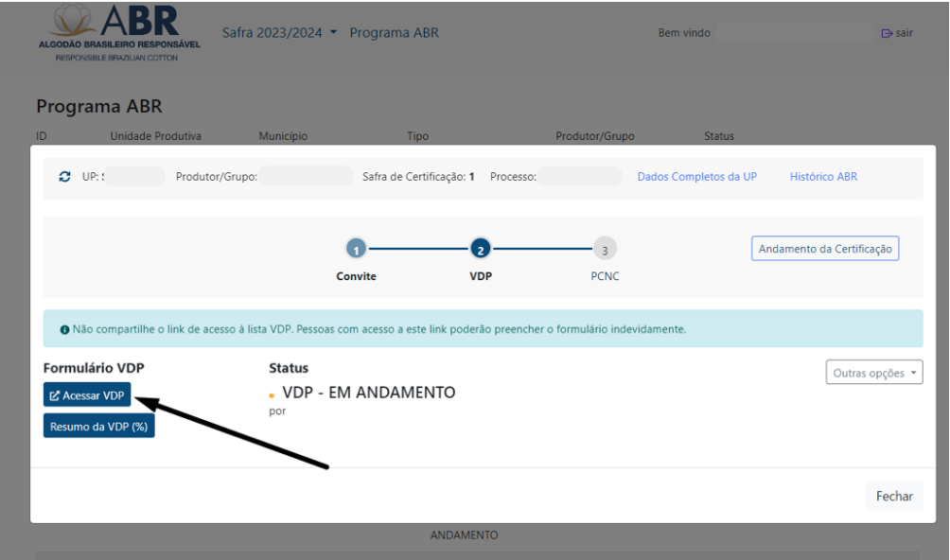Click the ABR Algodão Brasileiro Responsável logo
The height and width of the screenshot is (560, 950).
[x=119, y=34]
